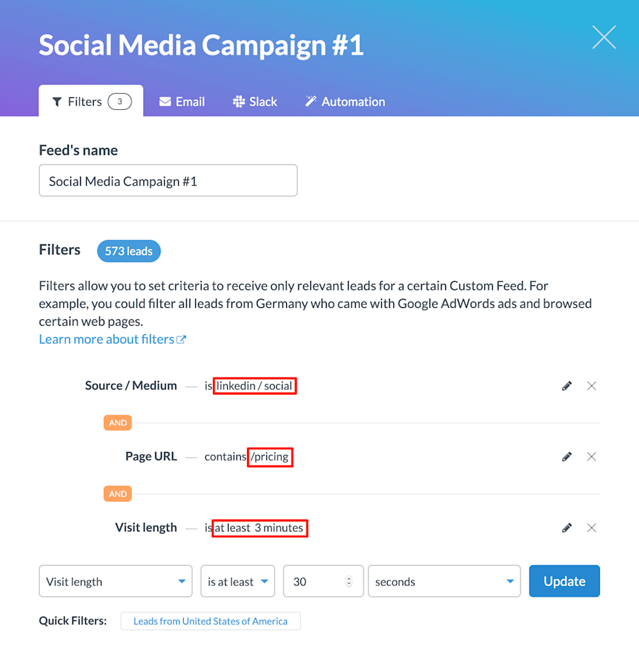The height and width of the screenshot is (672, 639).
Task: Open the 'seconds' unit dropdown
Action: pos(444,580)
